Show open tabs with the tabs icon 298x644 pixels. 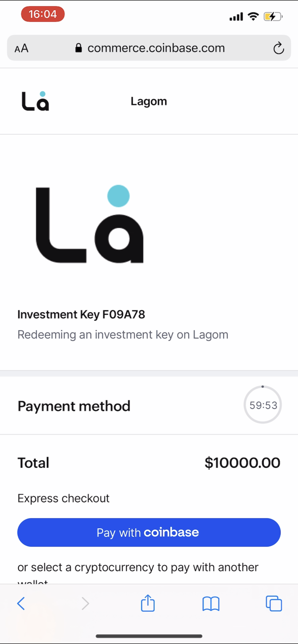[274, 604]
